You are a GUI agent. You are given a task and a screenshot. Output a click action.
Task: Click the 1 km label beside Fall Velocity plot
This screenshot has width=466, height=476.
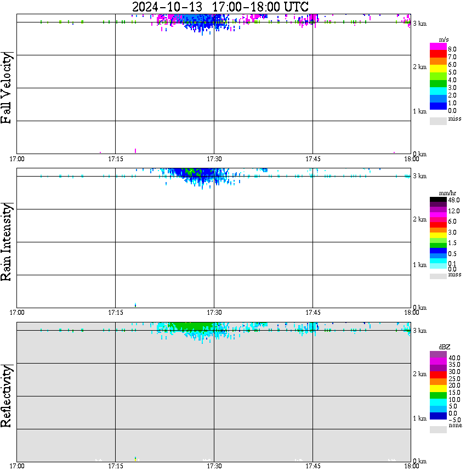pos(419,111)
